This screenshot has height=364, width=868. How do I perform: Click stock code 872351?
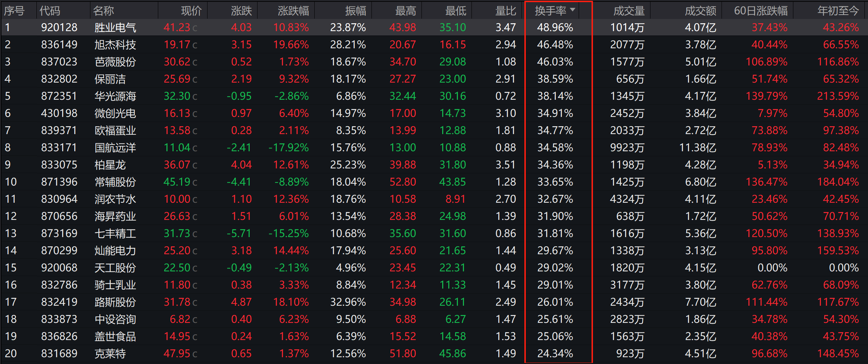pyautogui.click(x=59, y=96)
